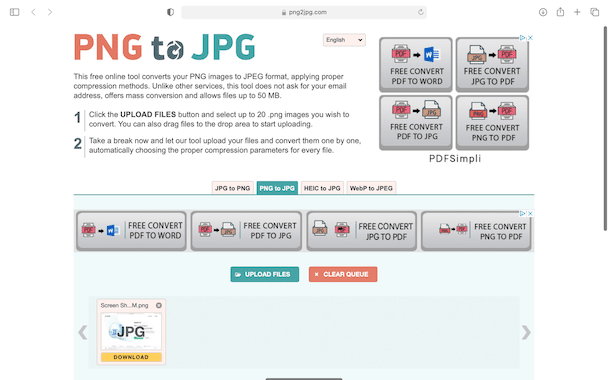The height and width of the screenshot is (380, 608).
Task: Remove Screen Sh...M.png from queue
Action: (159, 305)
